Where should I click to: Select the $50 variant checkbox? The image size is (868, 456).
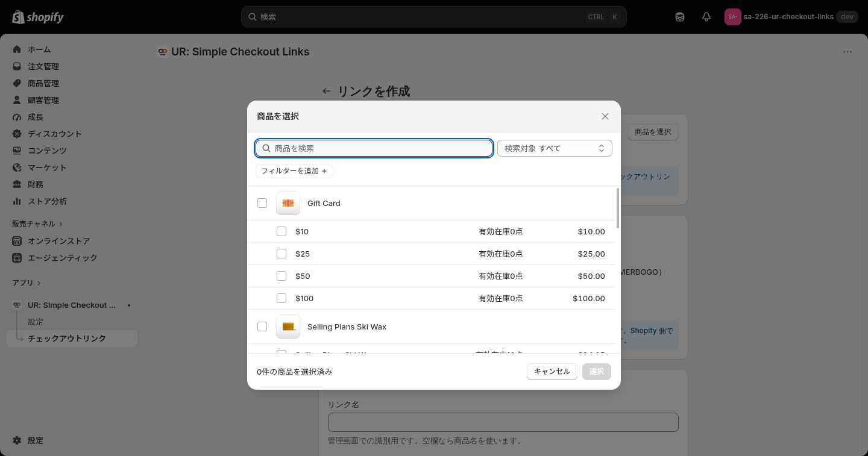pyautogui.click(x=281, y=276)
